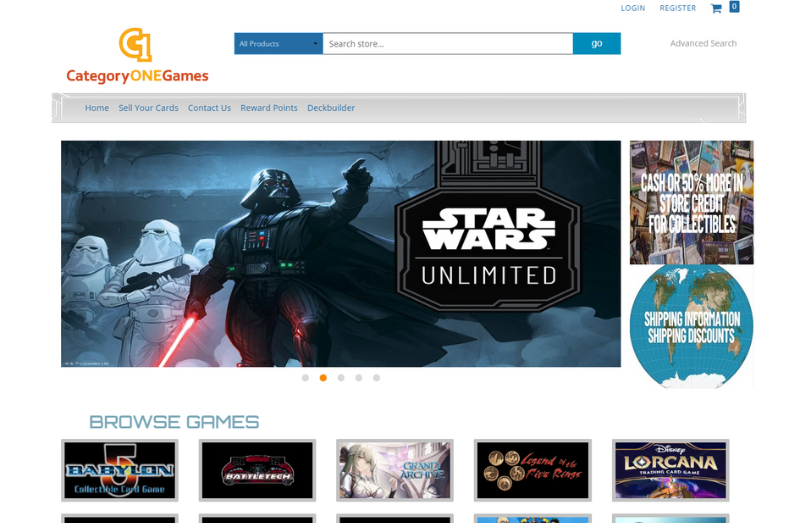Screen dimensions: 800x523
Task: Click the cart item count badge
Action: pos(734,7)
